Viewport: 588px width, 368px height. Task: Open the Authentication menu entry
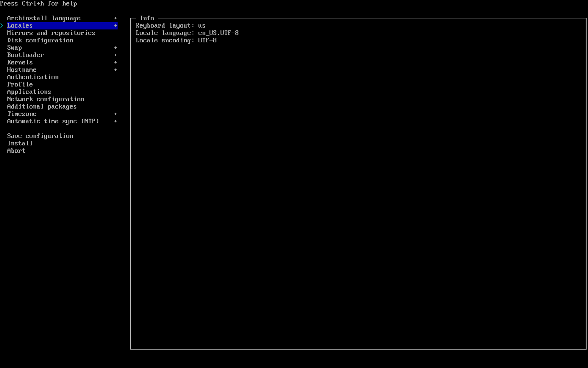pyautogui.click(x=33, y=77)
